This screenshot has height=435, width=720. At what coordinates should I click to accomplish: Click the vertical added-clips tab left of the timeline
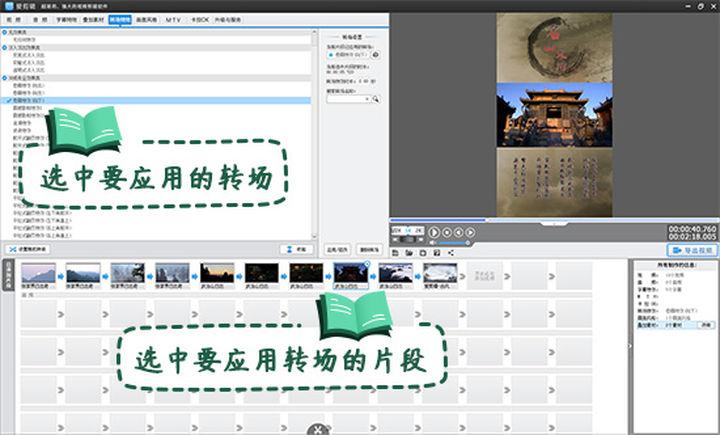[8, 276]
